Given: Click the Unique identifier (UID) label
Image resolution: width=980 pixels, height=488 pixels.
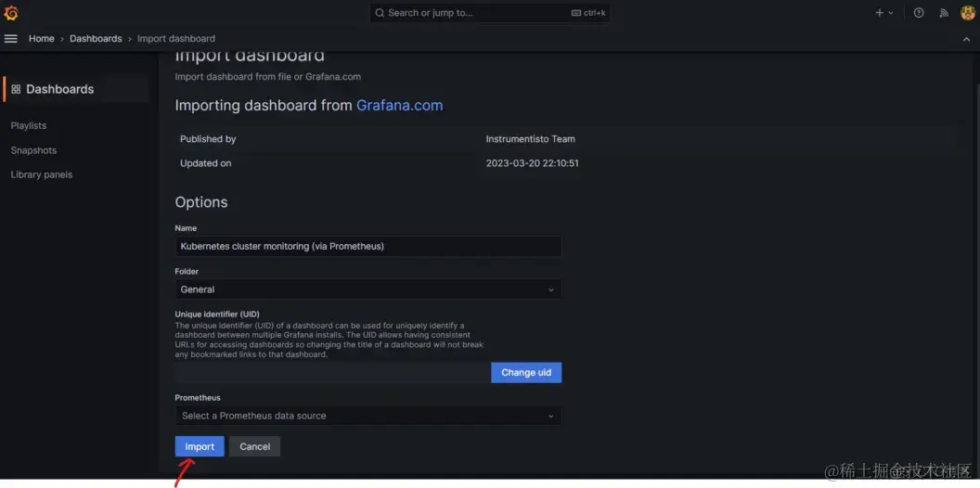Looking at the screenshot, I should [x=217, y=314].
